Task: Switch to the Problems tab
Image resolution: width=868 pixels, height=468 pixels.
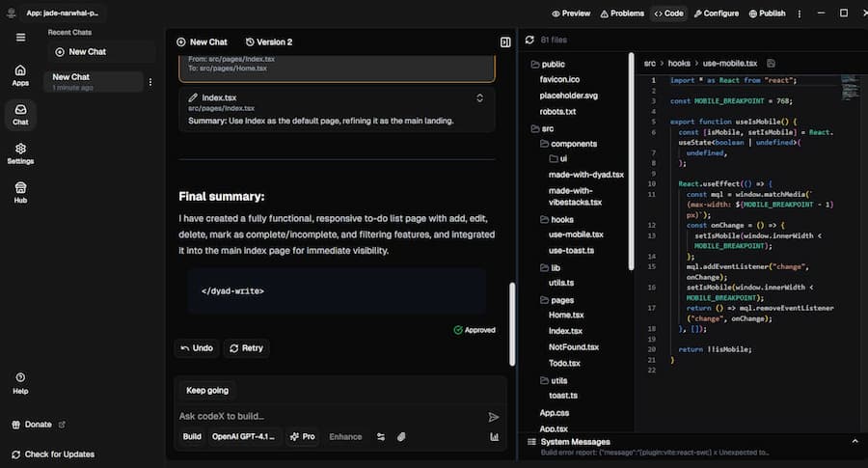Action: point(622,14)
